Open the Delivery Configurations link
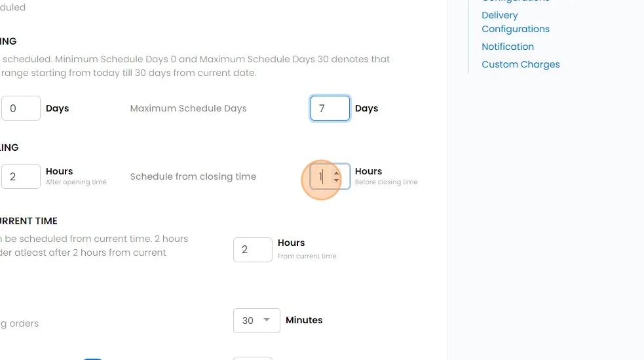 pos(515,22)
